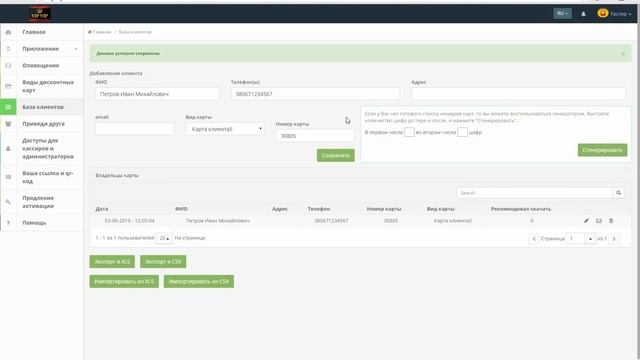Click Импортировать из XLS button
640x360 pixels.
[x=124, y=281]
